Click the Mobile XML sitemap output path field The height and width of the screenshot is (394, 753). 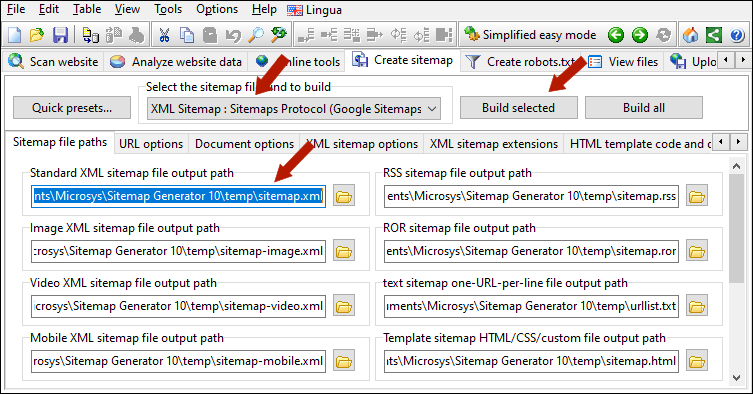(178, 361)
